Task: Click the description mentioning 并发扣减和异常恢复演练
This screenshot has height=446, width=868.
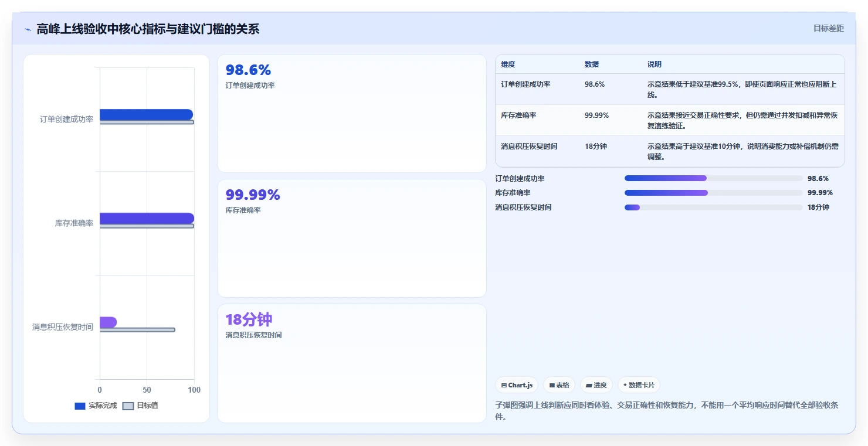Action: tap(743, 121)
